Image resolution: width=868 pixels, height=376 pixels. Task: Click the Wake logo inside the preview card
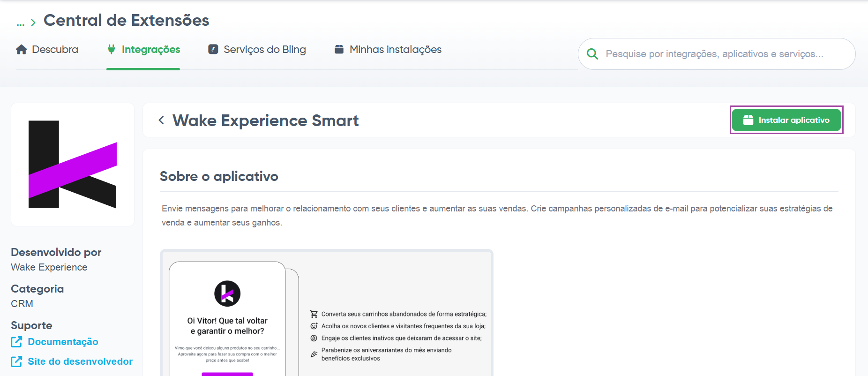tap(227, 293)
